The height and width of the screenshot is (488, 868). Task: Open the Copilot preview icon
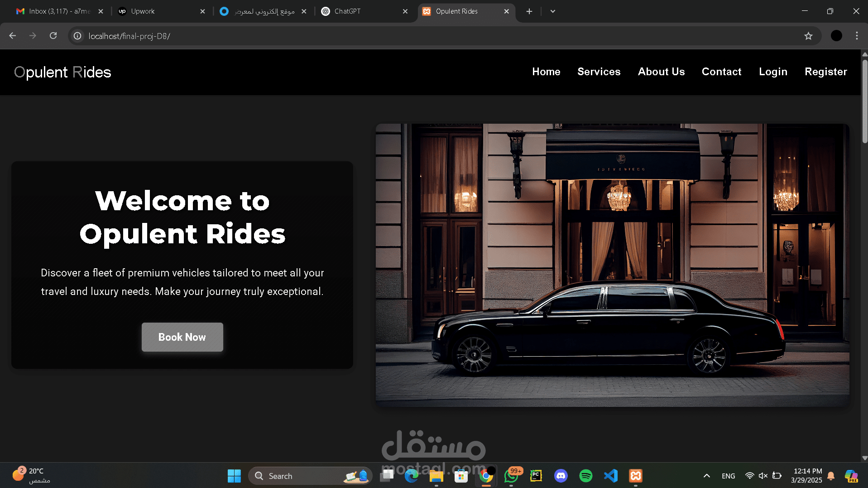click(851, 476)
